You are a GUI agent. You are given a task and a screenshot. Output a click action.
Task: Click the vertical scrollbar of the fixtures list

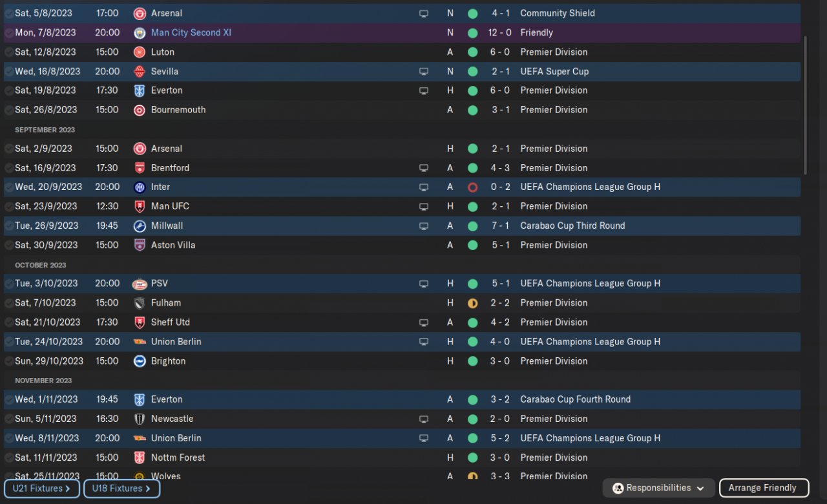click(x=805, y=103)
